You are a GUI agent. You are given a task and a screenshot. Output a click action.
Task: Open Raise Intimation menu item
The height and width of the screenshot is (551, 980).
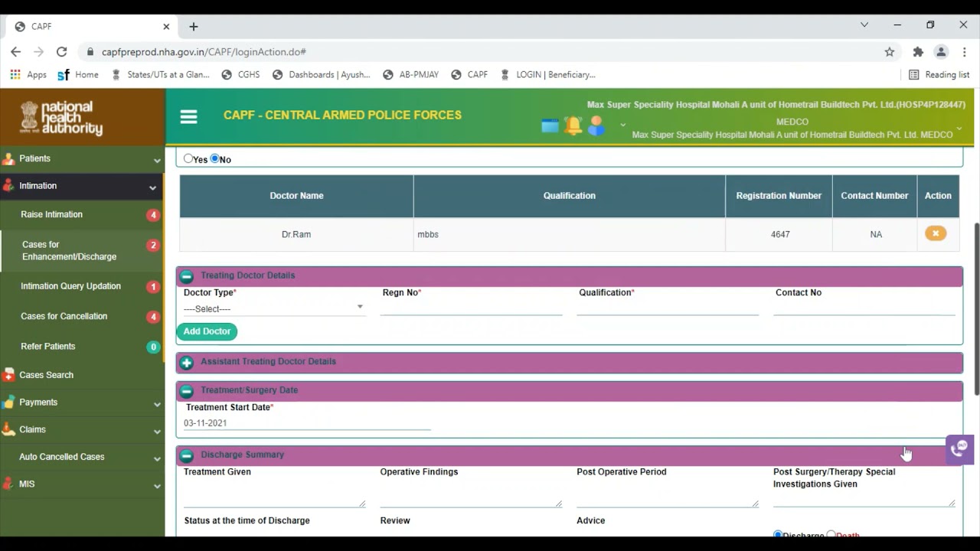coord(51,214)
